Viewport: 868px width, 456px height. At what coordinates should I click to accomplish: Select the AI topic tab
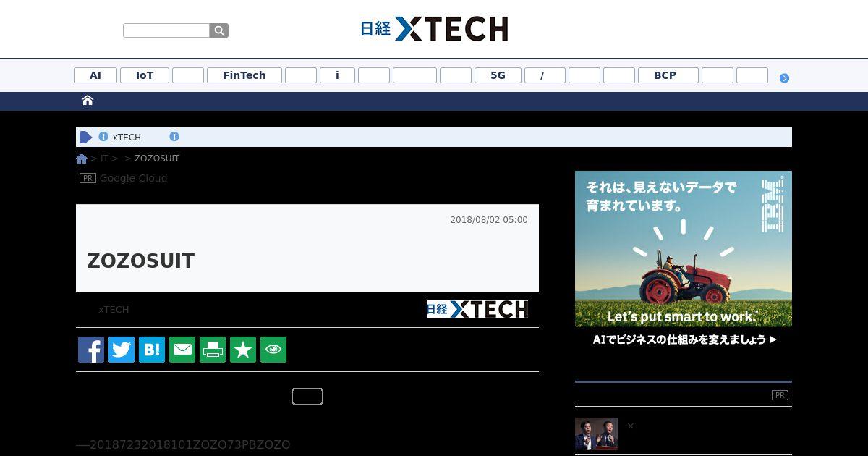pos(95,75)
